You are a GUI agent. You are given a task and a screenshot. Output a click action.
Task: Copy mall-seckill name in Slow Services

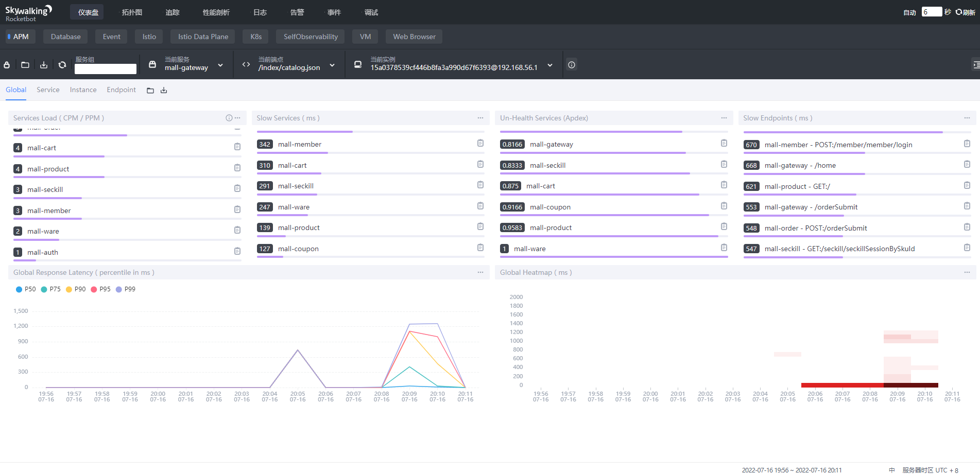pos(480,185)
